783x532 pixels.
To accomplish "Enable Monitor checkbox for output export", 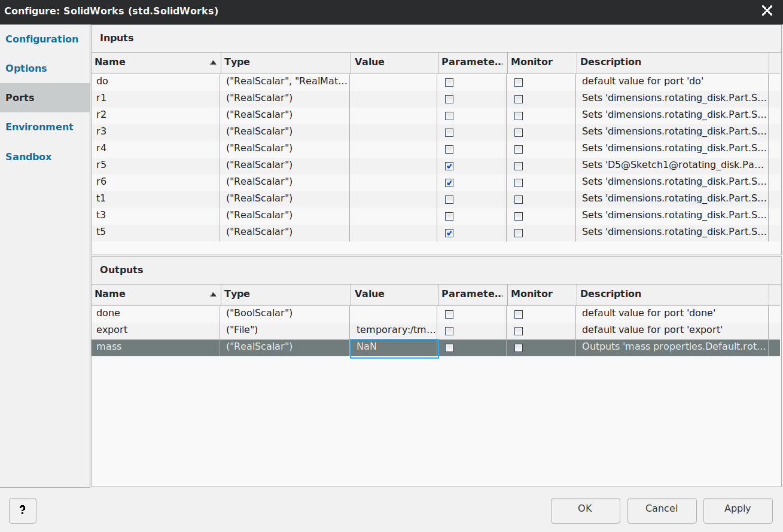I will click(x=519, y=331).
